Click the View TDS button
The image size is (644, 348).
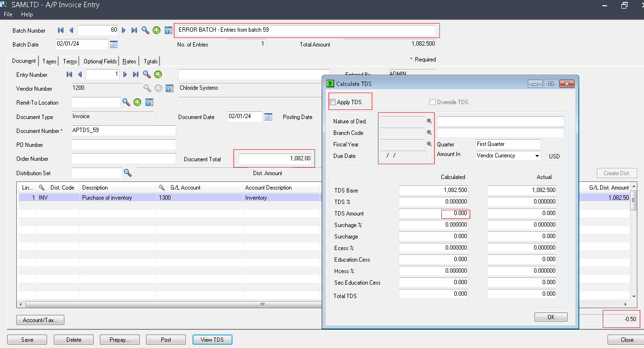coord(212,339)
